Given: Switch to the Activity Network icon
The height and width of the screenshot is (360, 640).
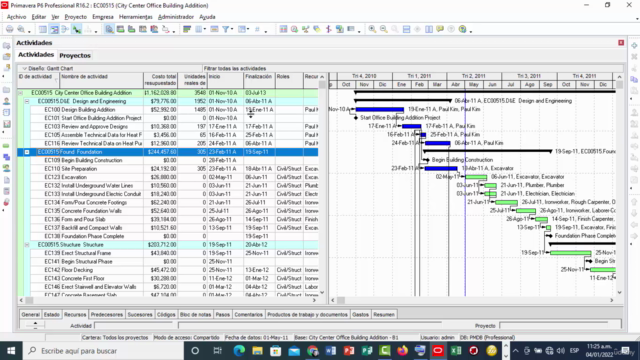Looking at the screenshot, I should [x=65, y=29].
